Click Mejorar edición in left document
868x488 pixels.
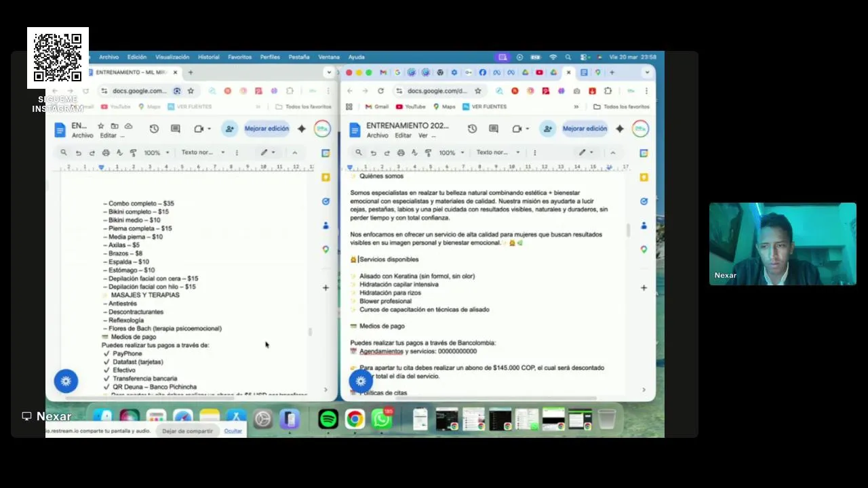pyautogui.click(x=267, y=129)
